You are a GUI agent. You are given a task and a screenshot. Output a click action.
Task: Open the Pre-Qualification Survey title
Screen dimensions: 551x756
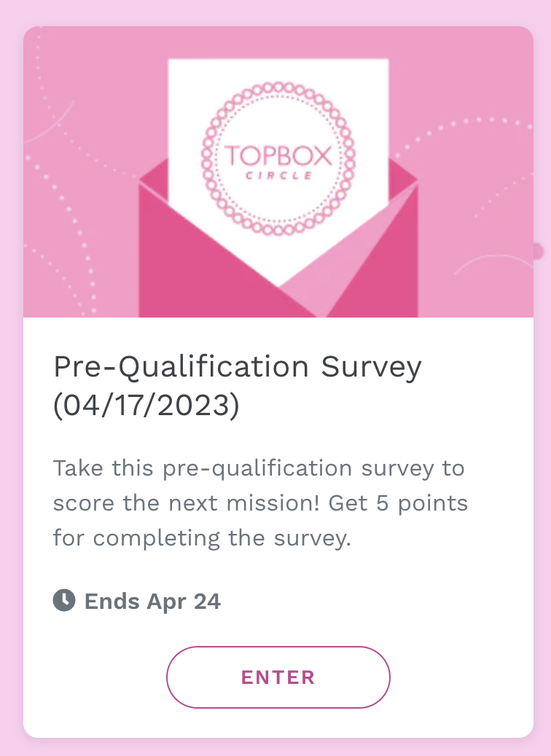238,386
